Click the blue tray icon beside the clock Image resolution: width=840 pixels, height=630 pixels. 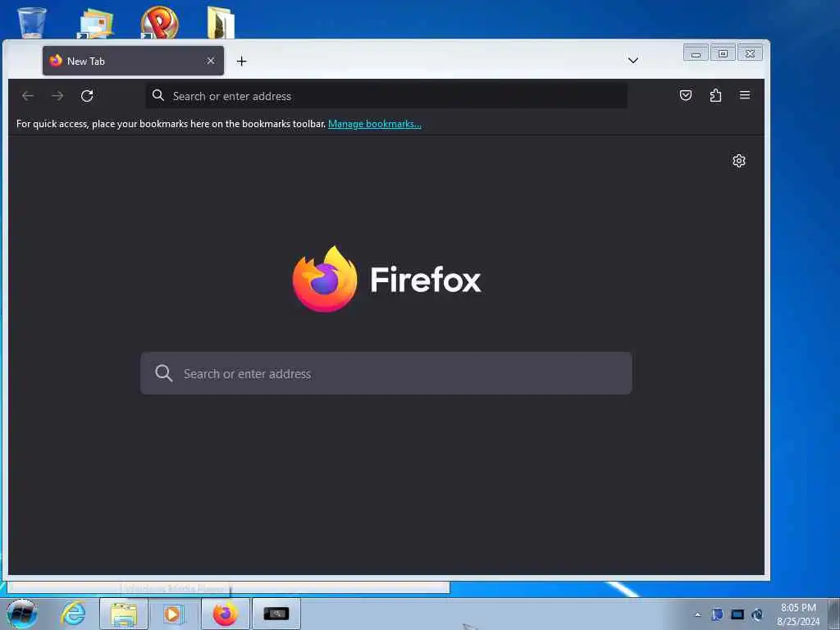tap(757, 614)
